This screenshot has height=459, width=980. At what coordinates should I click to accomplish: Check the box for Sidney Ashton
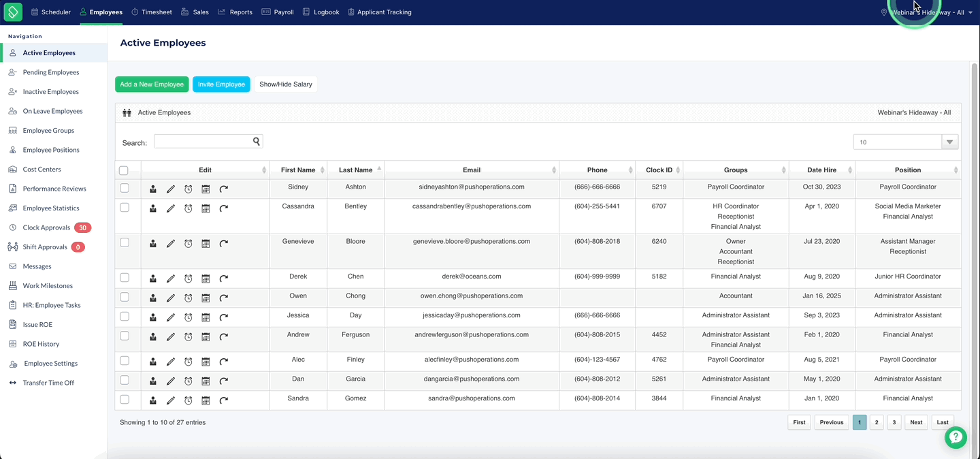pyautogui.click(x=125, y=188)
